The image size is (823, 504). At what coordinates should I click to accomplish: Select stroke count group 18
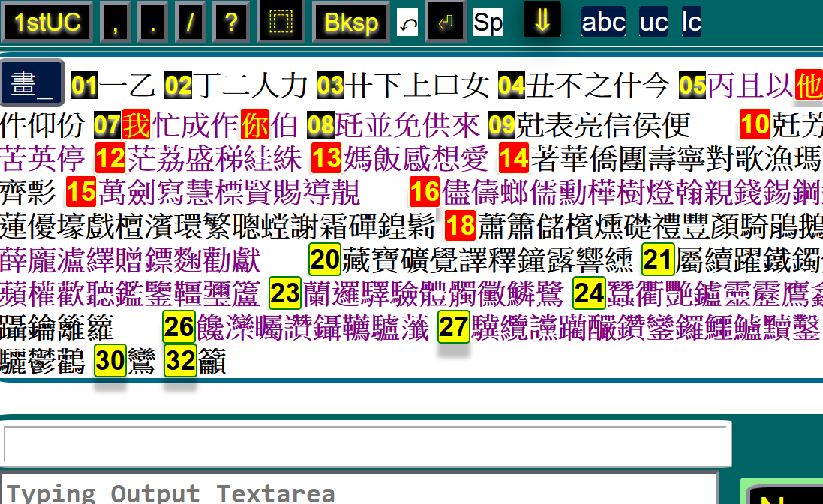(x=460, y=226)
